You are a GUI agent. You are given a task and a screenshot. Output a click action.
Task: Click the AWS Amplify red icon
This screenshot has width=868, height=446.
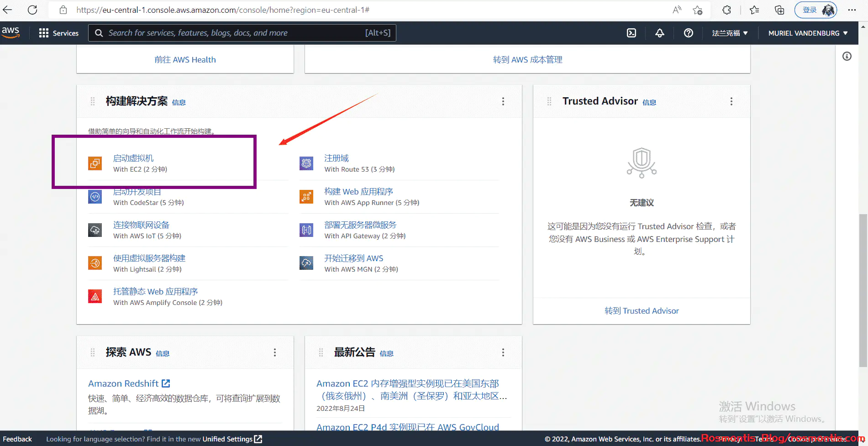pos(95,297)
